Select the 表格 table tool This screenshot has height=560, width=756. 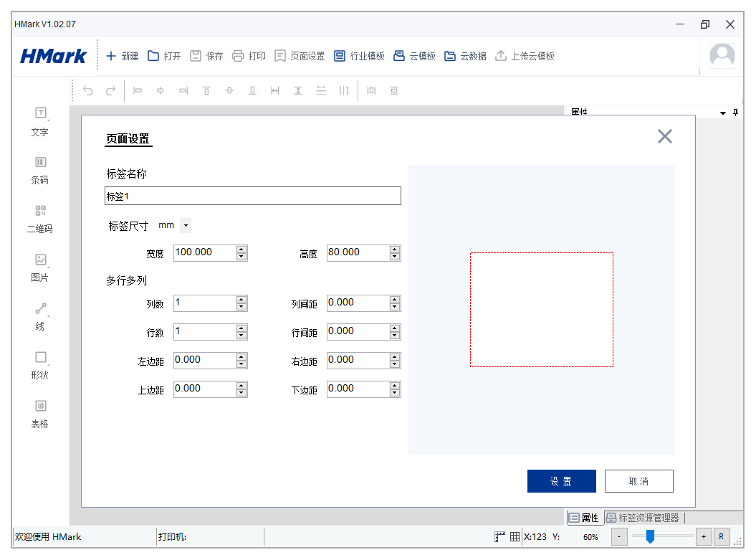point(41,414)
